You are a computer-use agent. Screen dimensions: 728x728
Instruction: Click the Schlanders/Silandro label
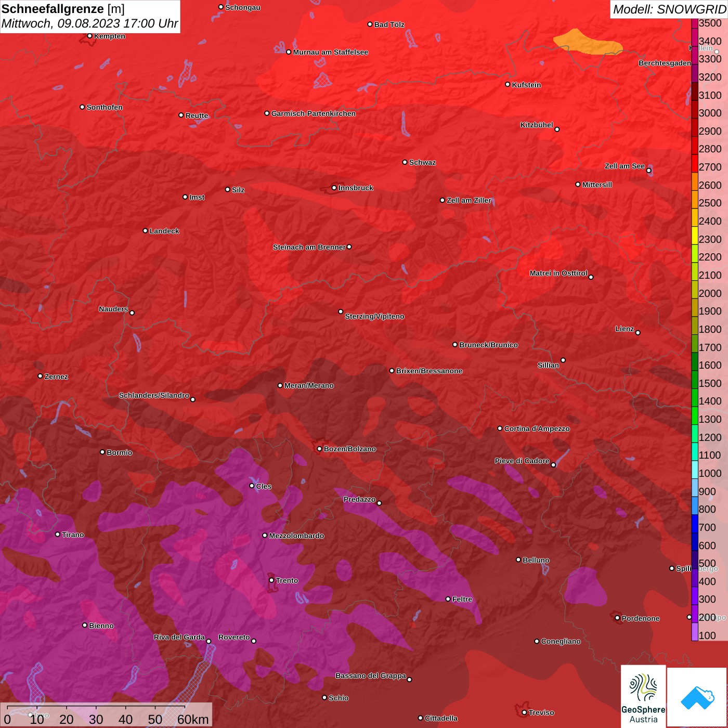[x=154, y=395]
